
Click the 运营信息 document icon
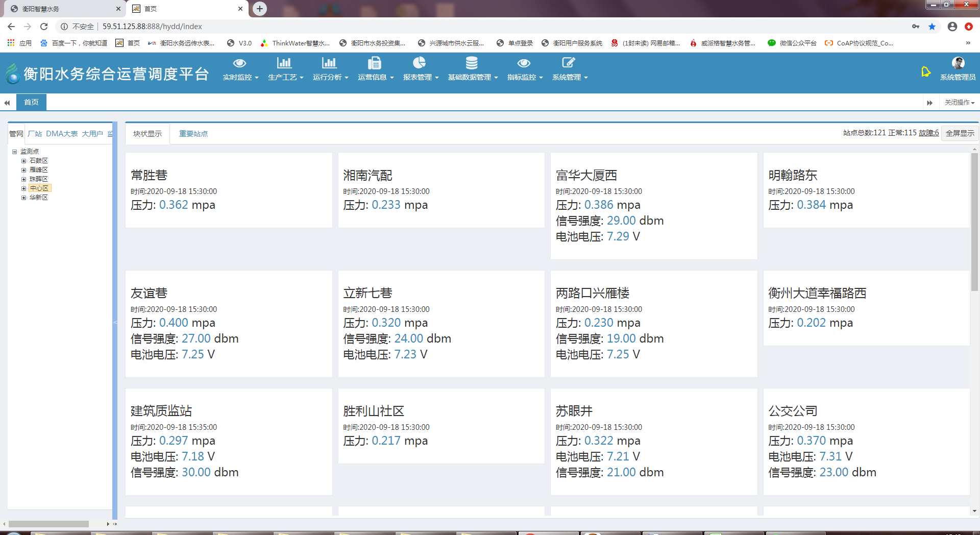tap(374, 63)
